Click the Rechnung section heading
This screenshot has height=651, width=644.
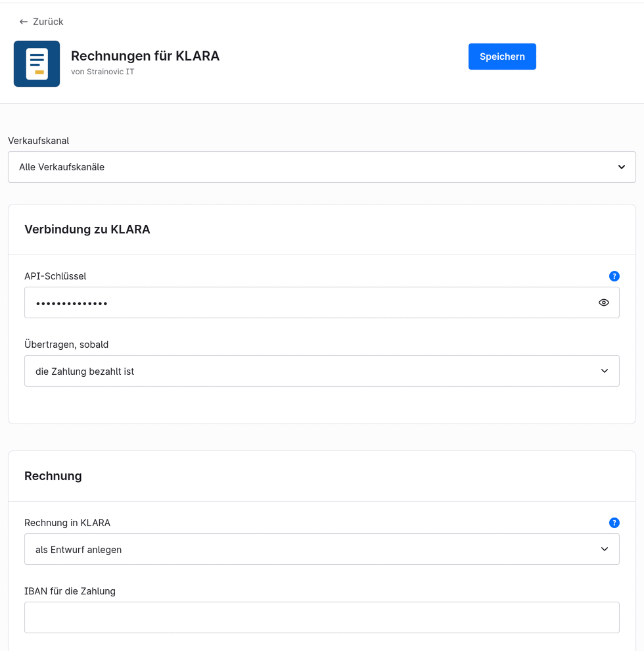click(53, 476)
